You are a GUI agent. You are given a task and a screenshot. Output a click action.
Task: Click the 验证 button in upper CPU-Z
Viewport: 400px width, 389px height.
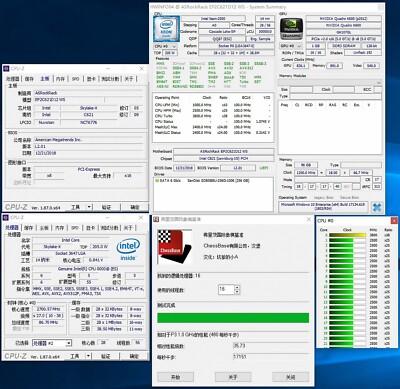click(106, 207)
